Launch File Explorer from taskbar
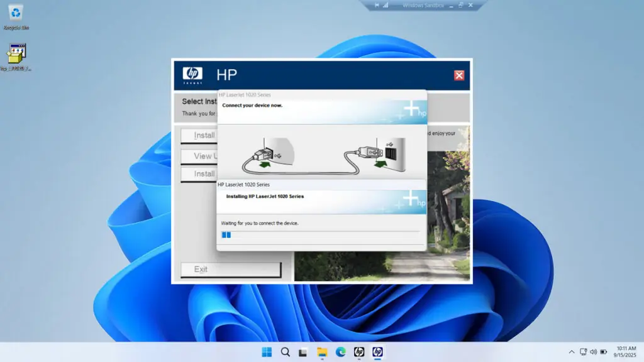Screen dimensions: 644x362 [x=322, y=352]
